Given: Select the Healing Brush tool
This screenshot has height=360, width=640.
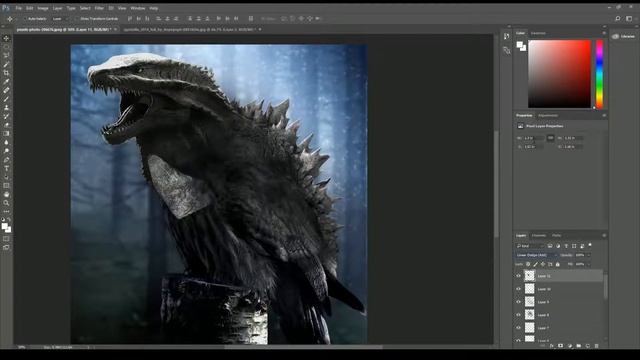Looking at the screenshot, I should point(6,90).
